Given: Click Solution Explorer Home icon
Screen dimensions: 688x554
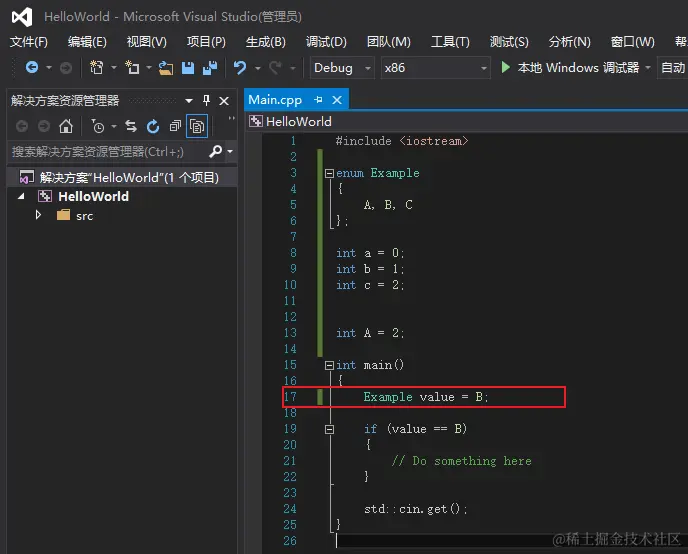Looking at the screenshot, I should (x=66, y=126).
